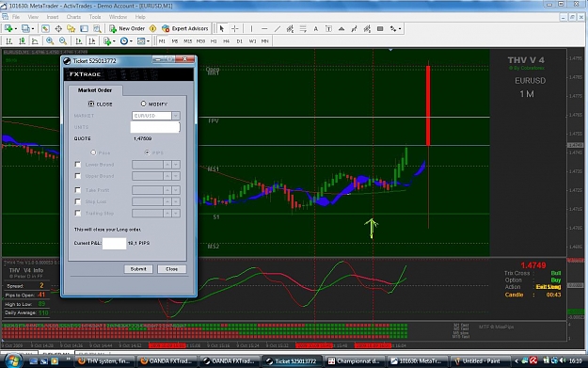Select the text label A tool
The image size is (588, 368).
316,28
